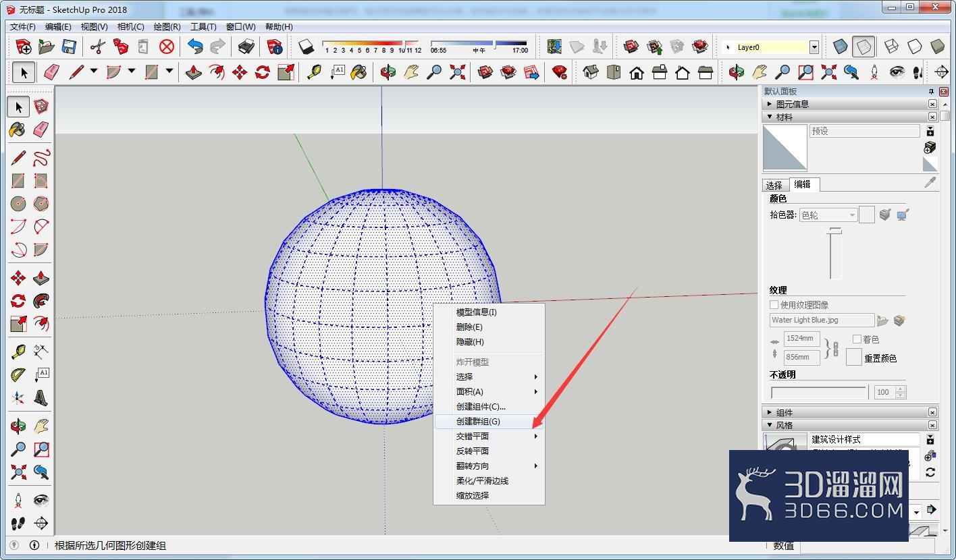Select the 3D Text tool
956x560 pixels.
[41, 398]
